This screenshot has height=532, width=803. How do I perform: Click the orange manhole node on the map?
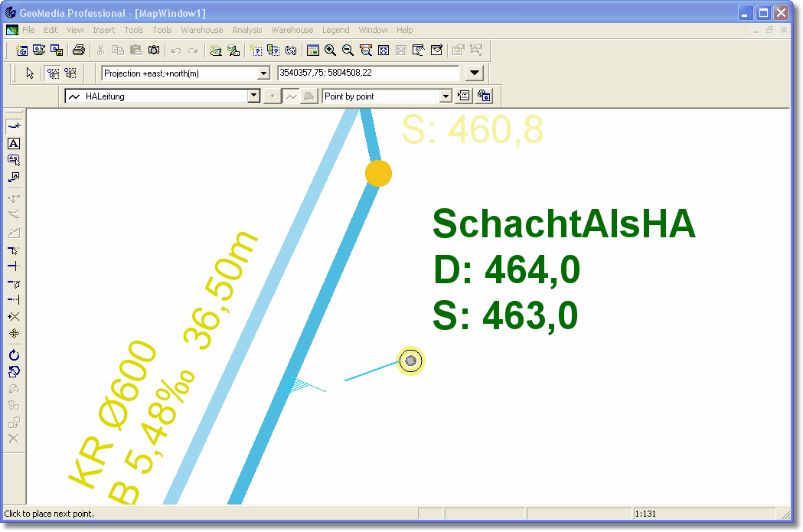tap(378, 174)
